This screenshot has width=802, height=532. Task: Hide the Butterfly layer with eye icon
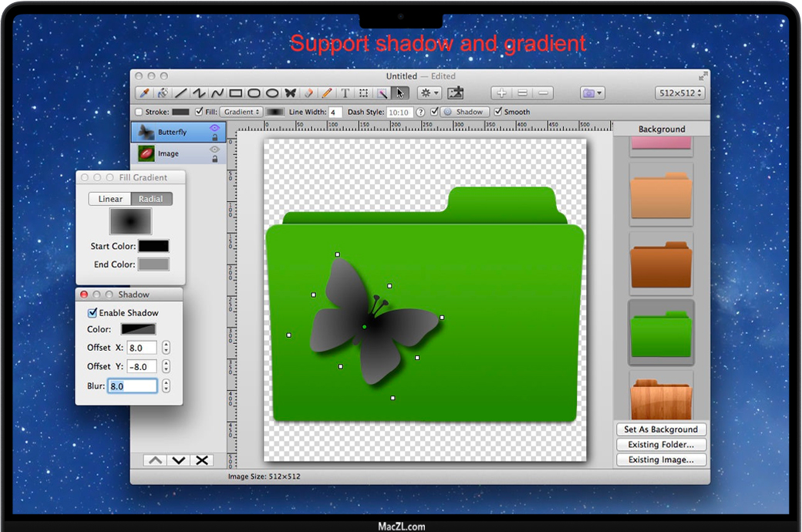(x=214, y=128)
